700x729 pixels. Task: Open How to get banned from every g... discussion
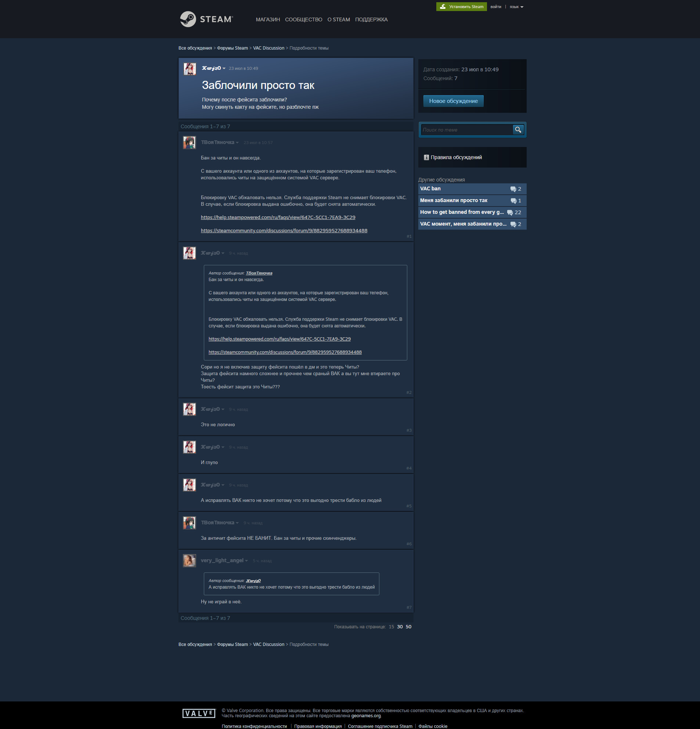pos(472,212)
